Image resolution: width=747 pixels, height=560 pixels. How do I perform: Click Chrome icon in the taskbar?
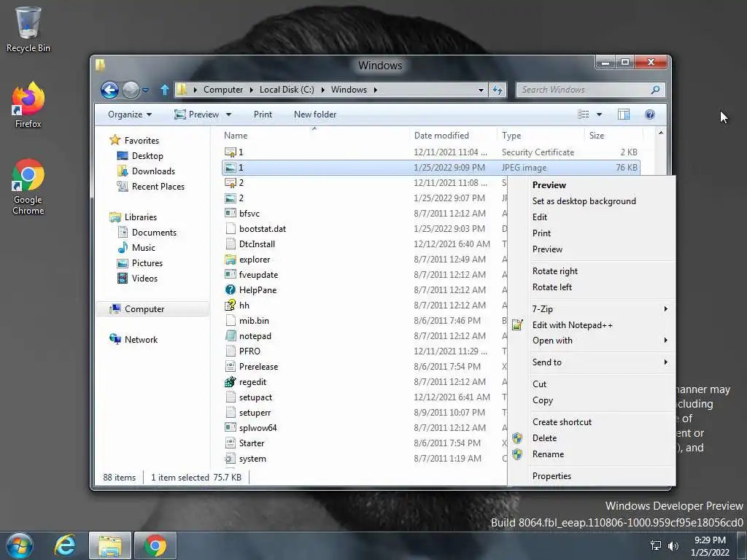(x=155, y=545)
